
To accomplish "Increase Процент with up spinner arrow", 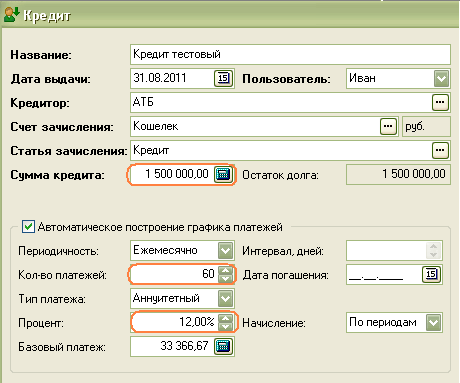I will point(226,319).
